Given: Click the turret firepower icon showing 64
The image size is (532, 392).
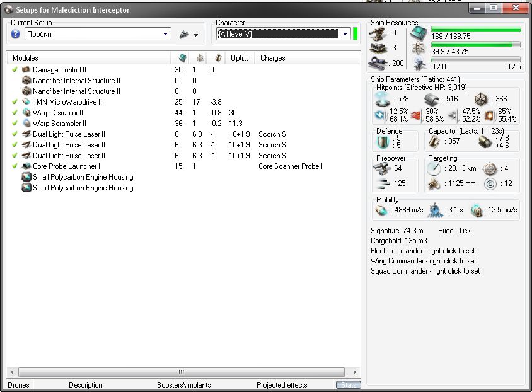Looking at the screenshot, I should click(x=383, y=168).
